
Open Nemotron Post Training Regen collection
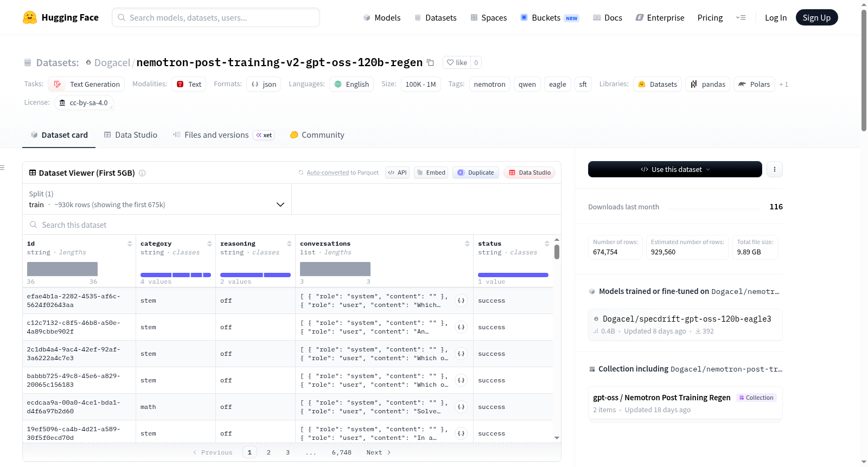click(685, 404)
